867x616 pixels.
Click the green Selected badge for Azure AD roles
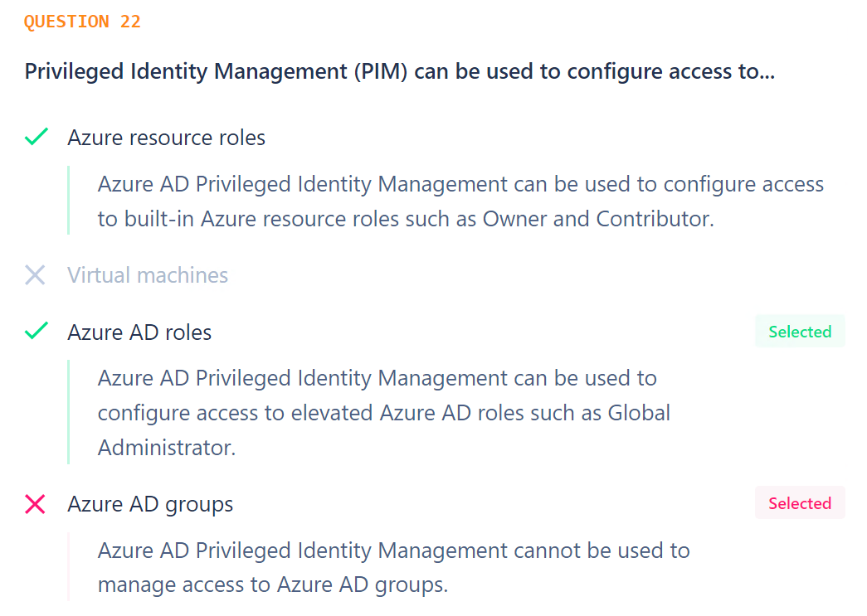click(x=800, y=332)
